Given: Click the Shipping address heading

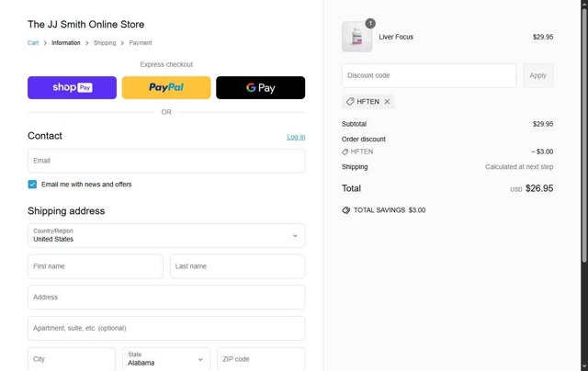Looking at the screenshot, I should point(66,211).
